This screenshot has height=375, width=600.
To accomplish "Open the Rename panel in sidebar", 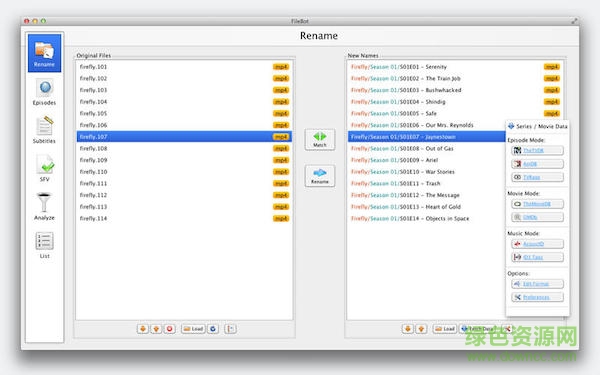I will click(44, 53).
